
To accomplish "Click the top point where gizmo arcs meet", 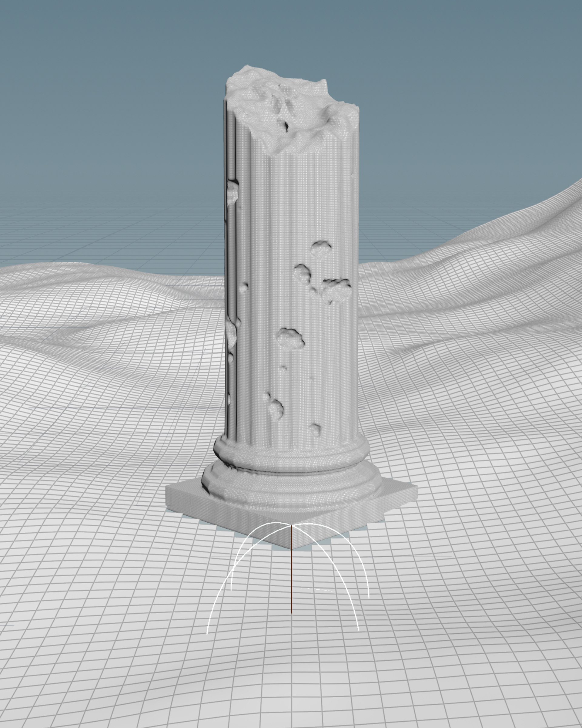I will point(291,525).
